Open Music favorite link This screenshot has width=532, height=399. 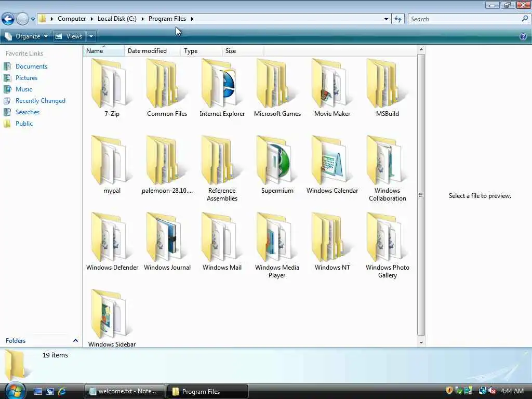click(x=24, y=89)
